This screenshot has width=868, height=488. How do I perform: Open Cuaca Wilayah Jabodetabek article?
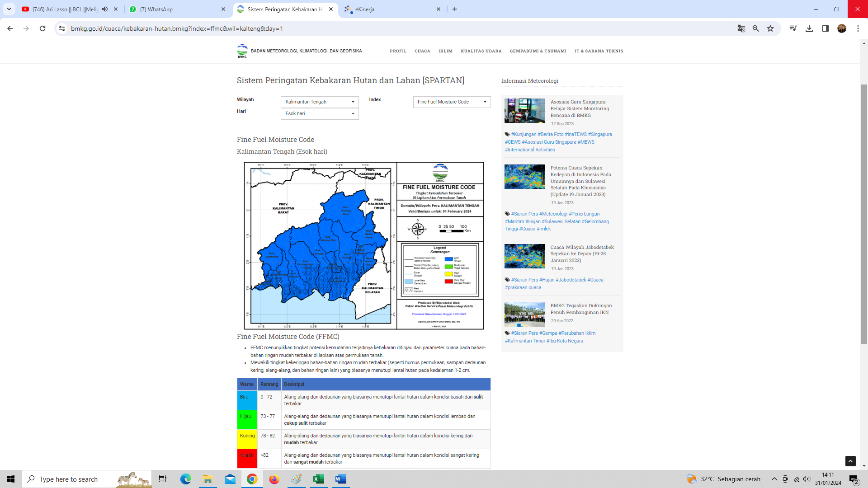(582, 254)
